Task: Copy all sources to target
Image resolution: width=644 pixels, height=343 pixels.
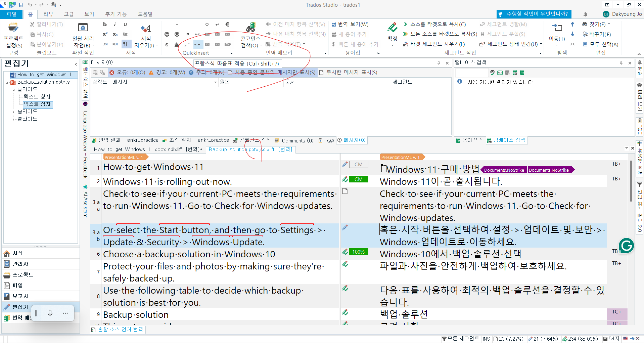Action: 440,34
